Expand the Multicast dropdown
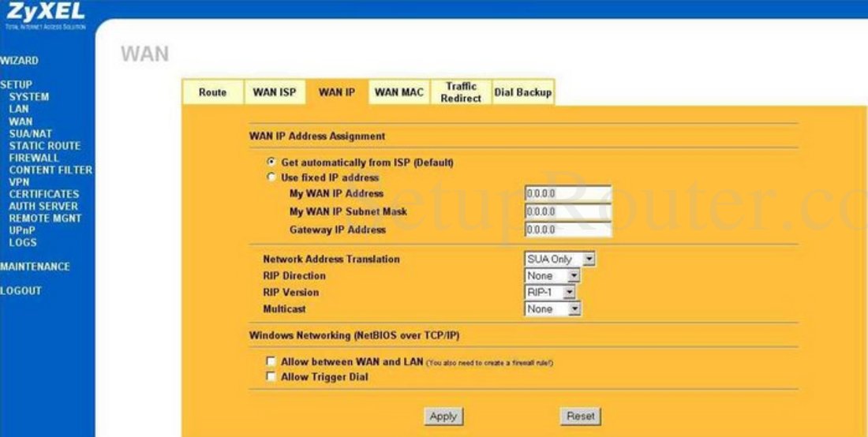Screen dimensions: 868x437 (552, 309)
